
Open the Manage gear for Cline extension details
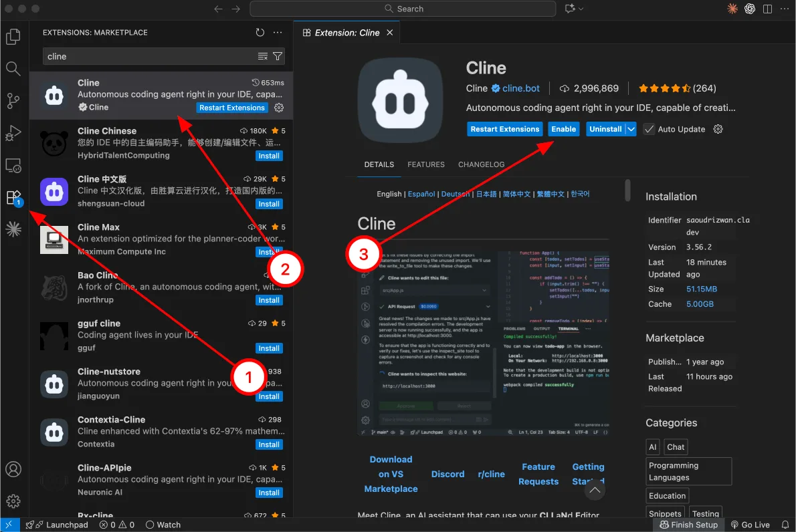[718, 129]
